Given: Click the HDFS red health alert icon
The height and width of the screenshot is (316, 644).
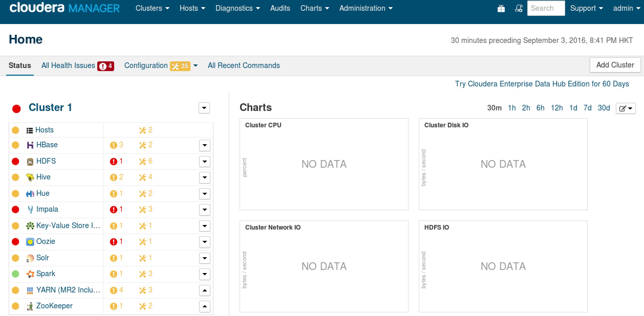Looking at the screenshot, I should (x=113, y=162).
